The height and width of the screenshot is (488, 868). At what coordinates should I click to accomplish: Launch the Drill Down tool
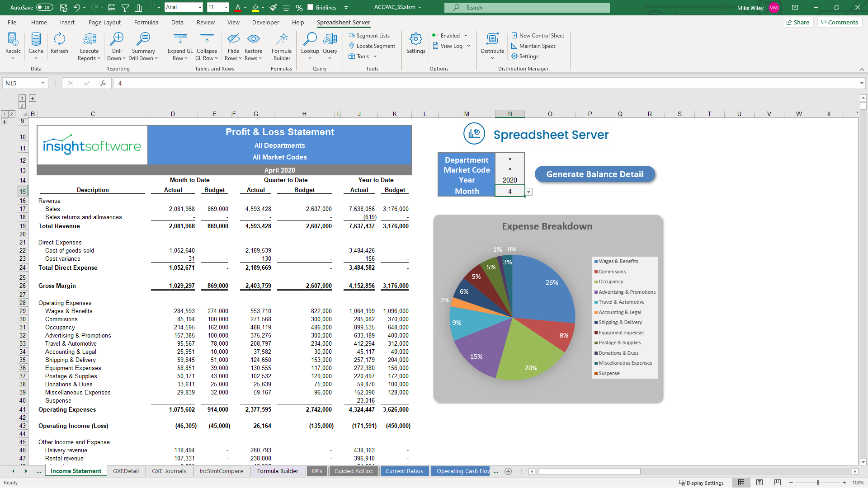[117, 46]
